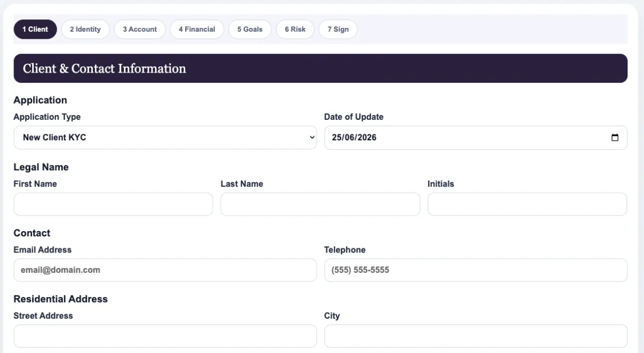Click the Client & Contact Information header
The height and width of the screenshot is (353, 644).
(320, 68)
